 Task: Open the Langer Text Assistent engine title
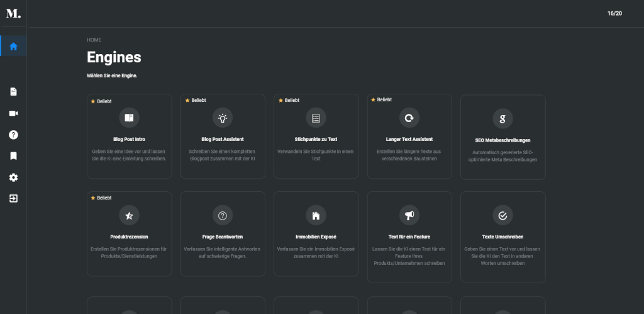coord(409,139)
